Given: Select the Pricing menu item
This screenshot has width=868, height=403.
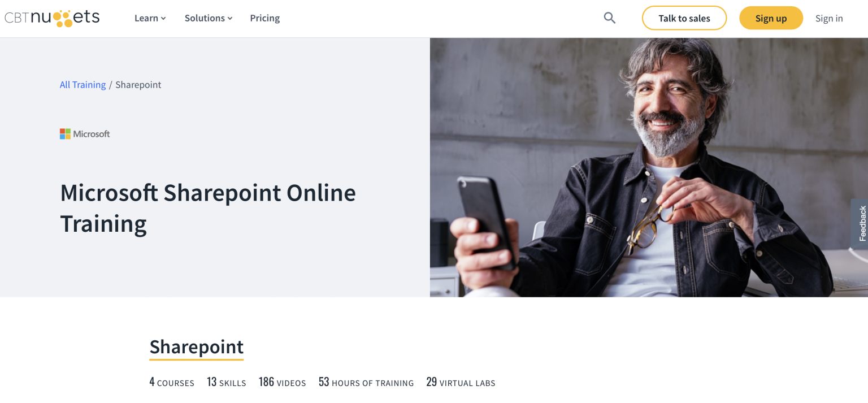Looking at the screenshot, I should (264, 18).
